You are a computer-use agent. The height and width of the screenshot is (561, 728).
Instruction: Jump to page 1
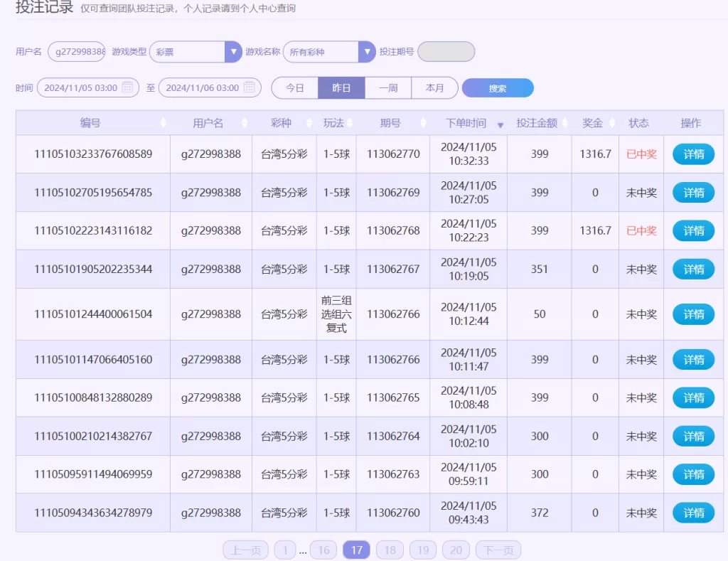(285, 550)
